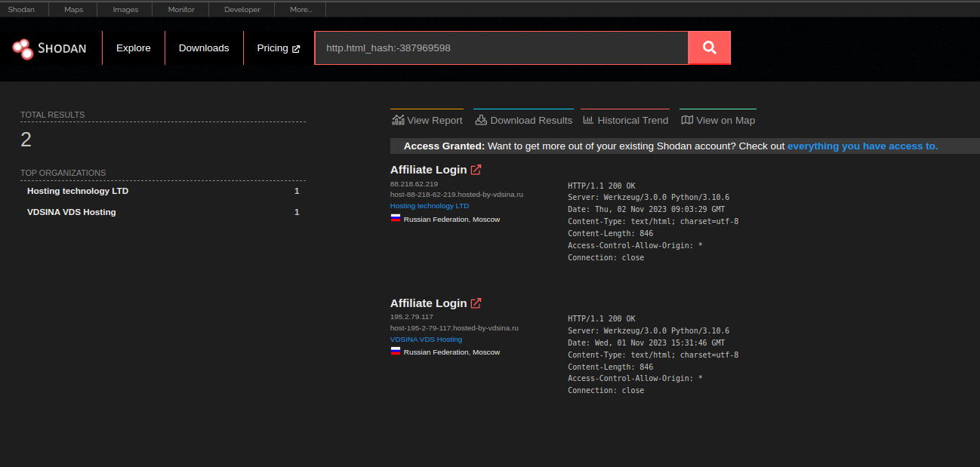
Task: Expand the More... top bar menu
Action: coord(300,9)
